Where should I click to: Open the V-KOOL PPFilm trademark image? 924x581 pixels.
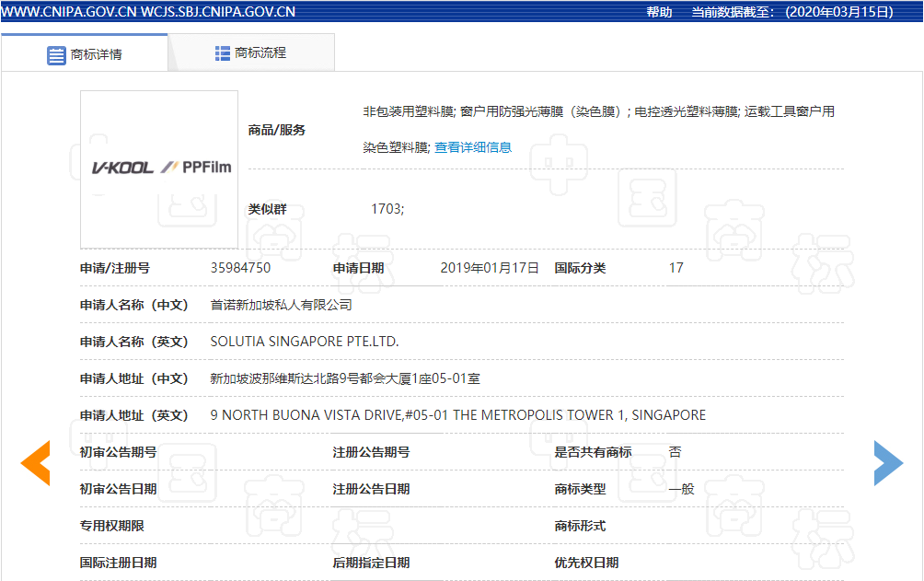159,168
